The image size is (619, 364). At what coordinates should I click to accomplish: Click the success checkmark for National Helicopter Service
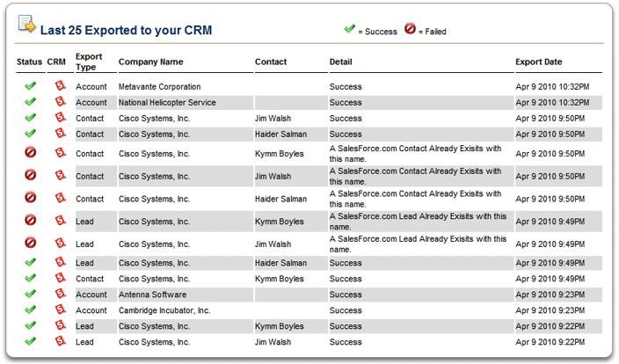click(31, 101)
